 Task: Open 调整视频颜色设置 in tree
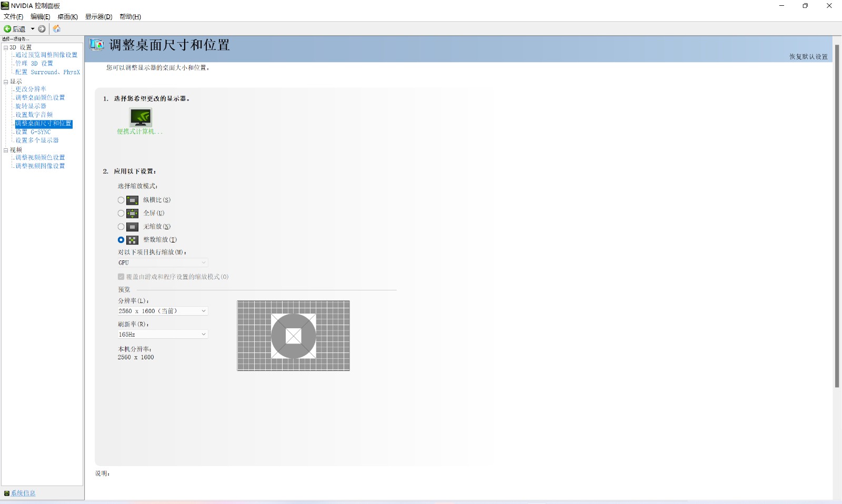40,157
